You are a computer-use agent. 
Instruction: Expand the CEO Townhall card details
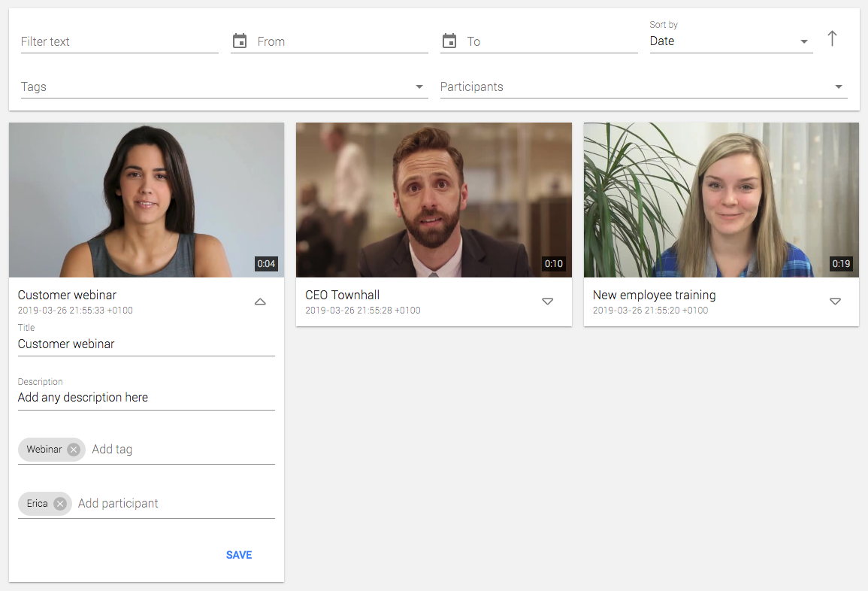[548, 302]
